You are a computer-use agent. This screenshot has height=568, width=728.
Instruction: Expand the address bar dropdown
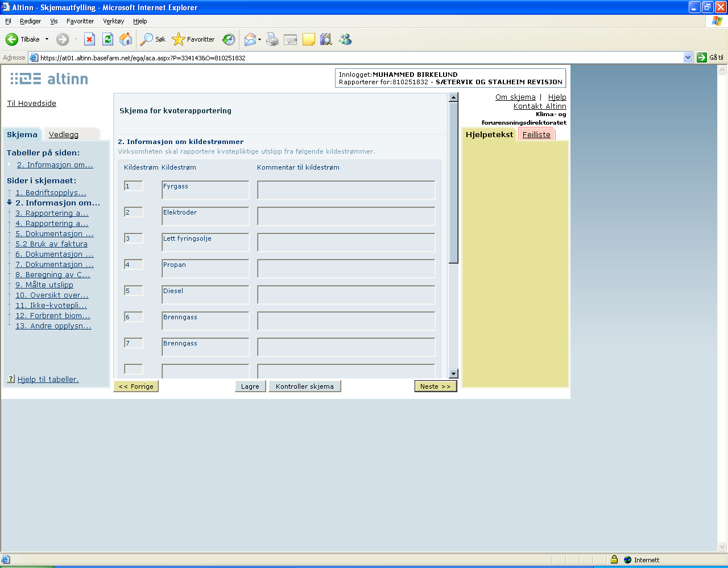[x=688, y=57]
